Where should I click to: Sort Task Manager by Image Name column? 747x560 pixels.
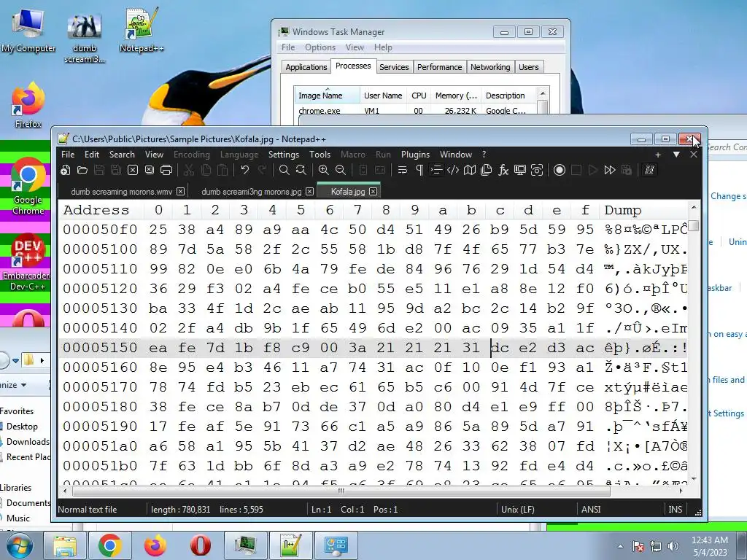[x=327, y=96]
